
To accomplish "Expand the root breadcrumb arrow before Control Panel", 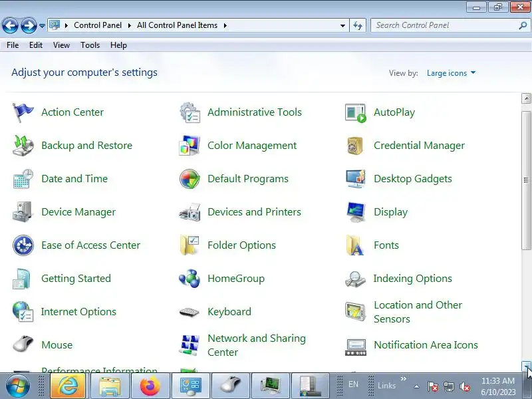I will (x=66, y=25).
